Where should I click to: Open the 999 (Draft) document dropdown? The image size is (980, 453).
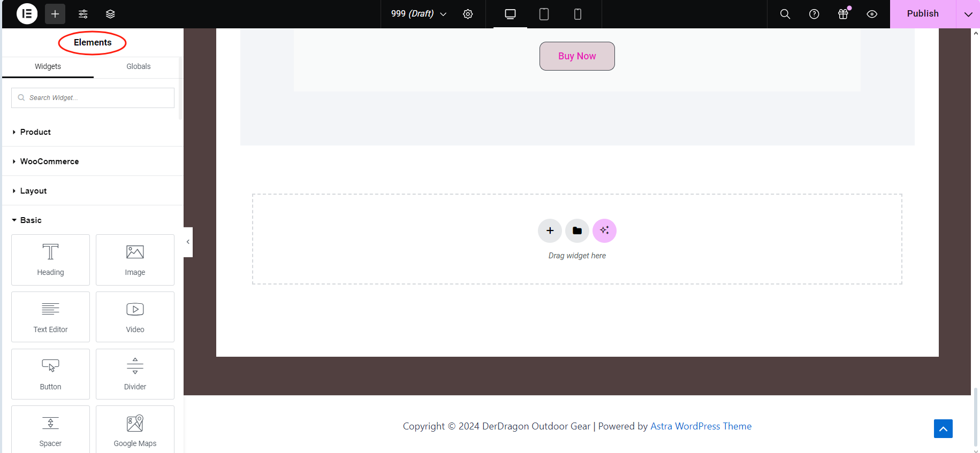pyautogui.click(x=419, y=14)
